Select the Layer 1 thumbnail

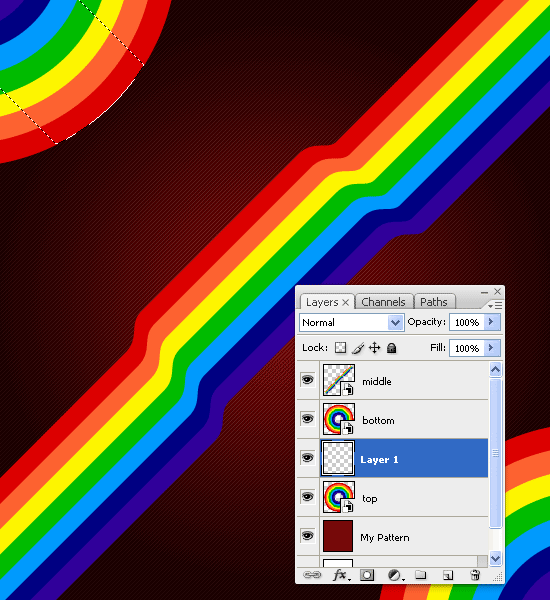[338, 458]
